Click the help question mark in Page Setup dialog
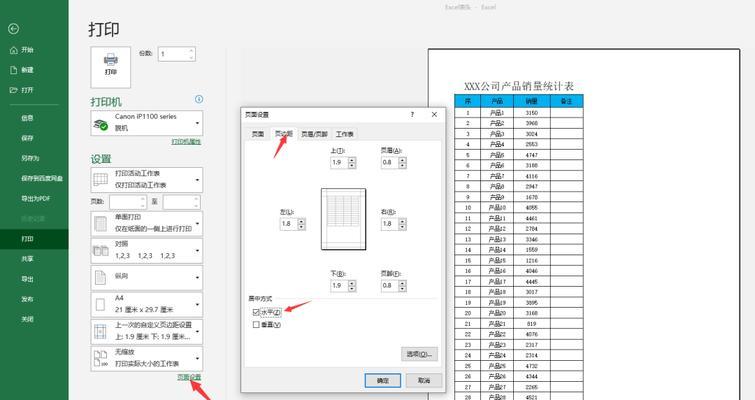The image size is (755, 400). coord(412,115)
